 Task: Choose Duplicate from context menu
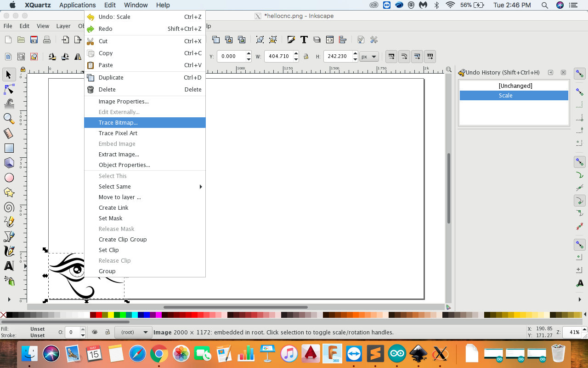tap(145, 77)
